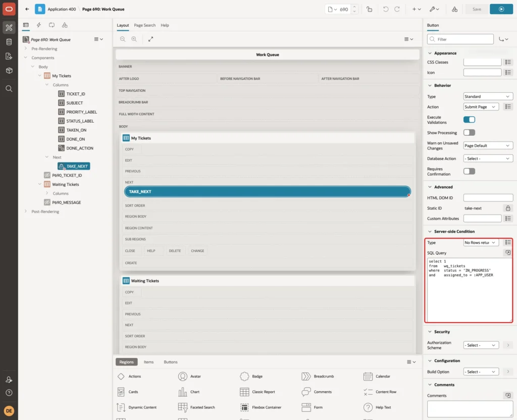Select the Page Search tab
The image size is (517, 420).
click(x=144, y=25)
